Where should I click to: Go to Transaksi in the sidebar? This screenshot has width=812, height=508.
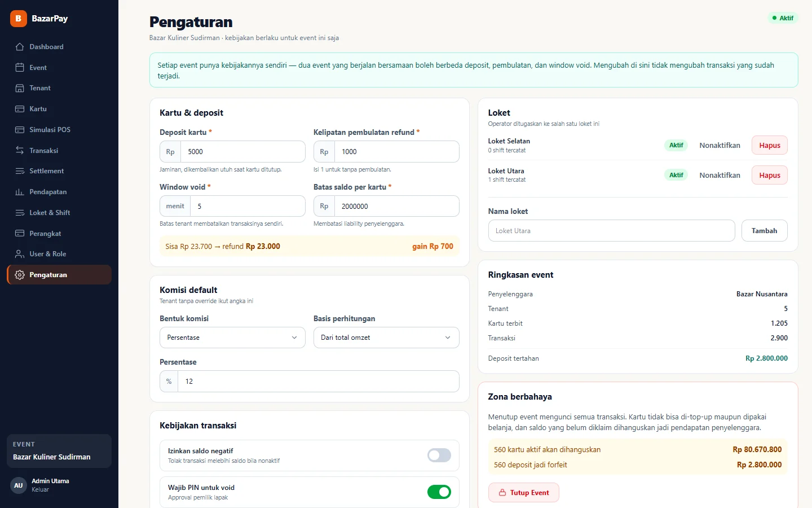coord(59,151)
